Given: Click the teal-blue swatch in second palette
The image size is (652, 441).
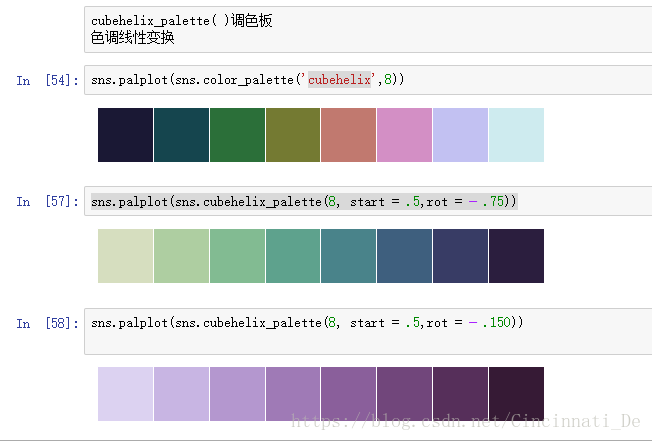Looking at the screenshot, I should coord(348,256).
